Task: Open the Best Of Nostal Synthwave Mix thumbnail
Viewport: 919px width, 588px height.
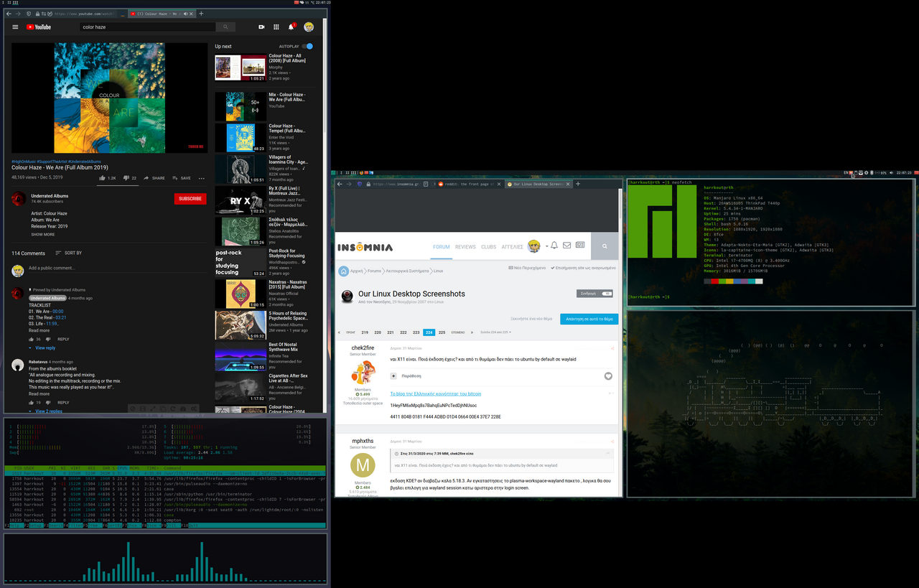Action: (241, 356)
